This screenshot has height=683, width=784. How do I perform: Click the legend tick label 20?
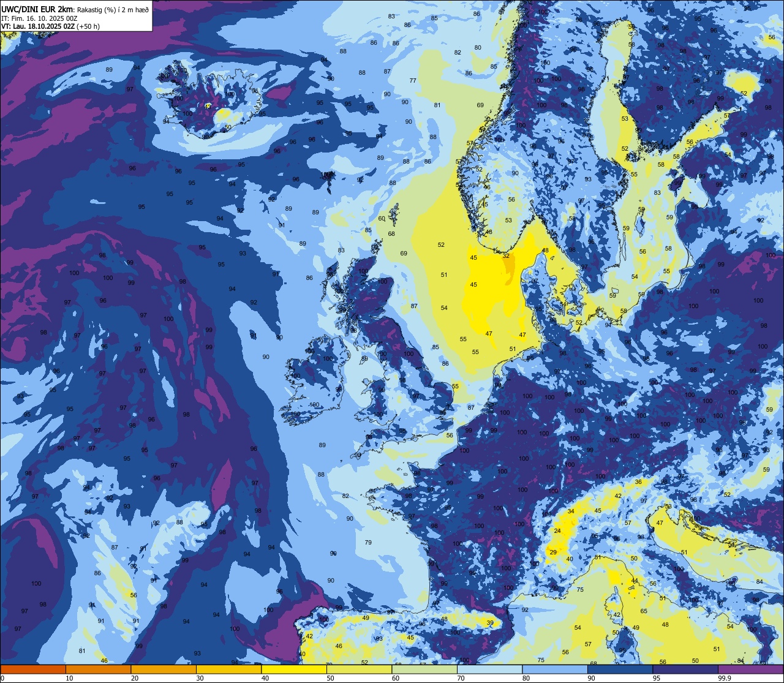pyautogui.click(x=135, y=678)
